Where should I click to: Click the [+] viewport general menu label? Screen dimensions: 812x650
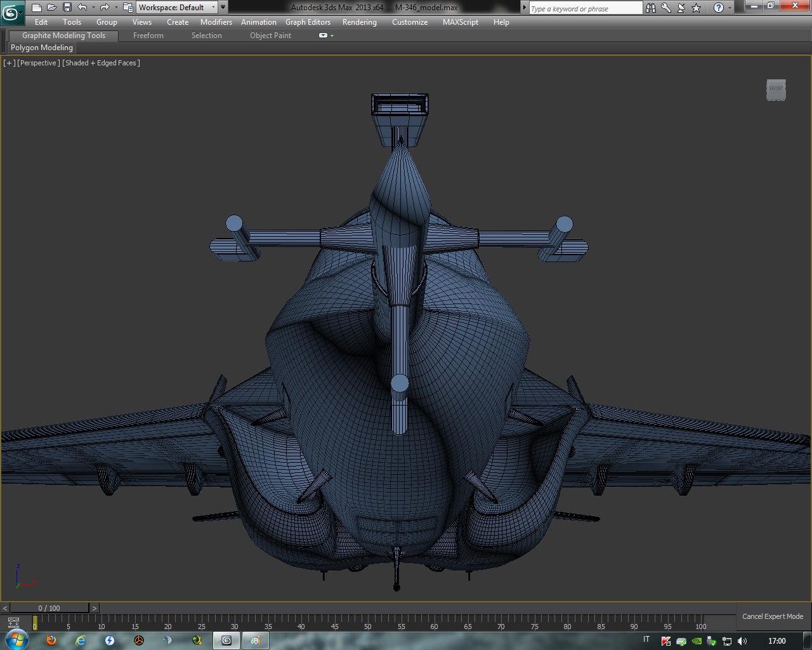(x=10, y=63)
